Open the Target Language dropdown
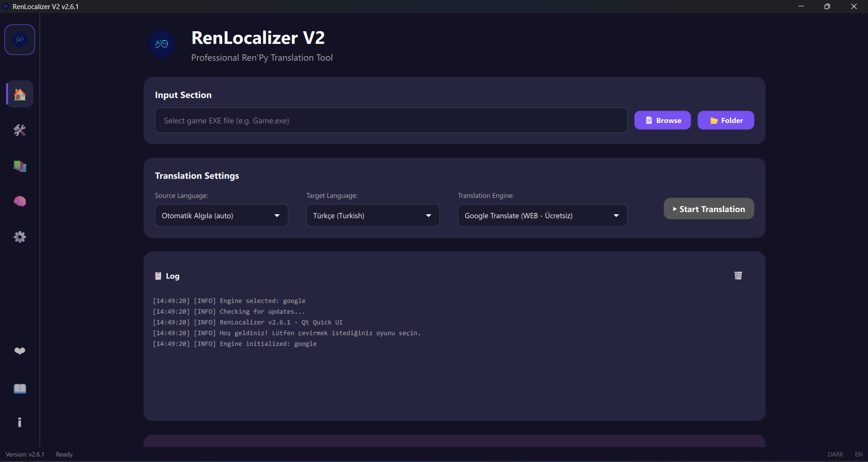 (x=373, y=216)
